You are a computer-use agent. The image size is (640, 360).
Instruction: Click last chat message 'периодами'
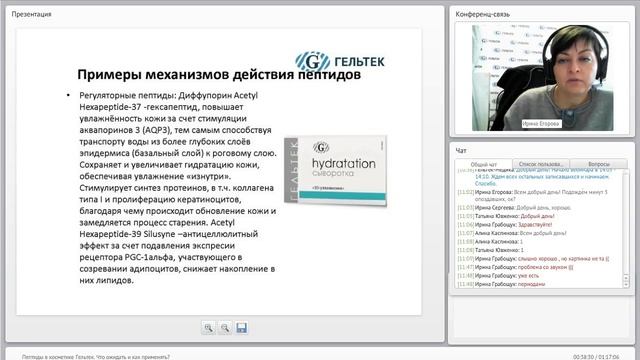point(531,284)
